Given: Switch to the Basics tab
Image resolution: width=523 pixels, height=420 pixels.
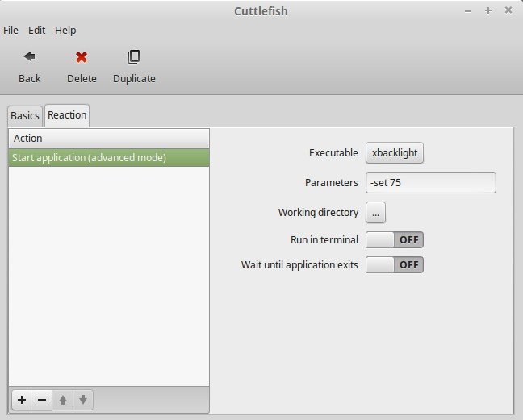Looking at the screenshot, I should (25, 116).
